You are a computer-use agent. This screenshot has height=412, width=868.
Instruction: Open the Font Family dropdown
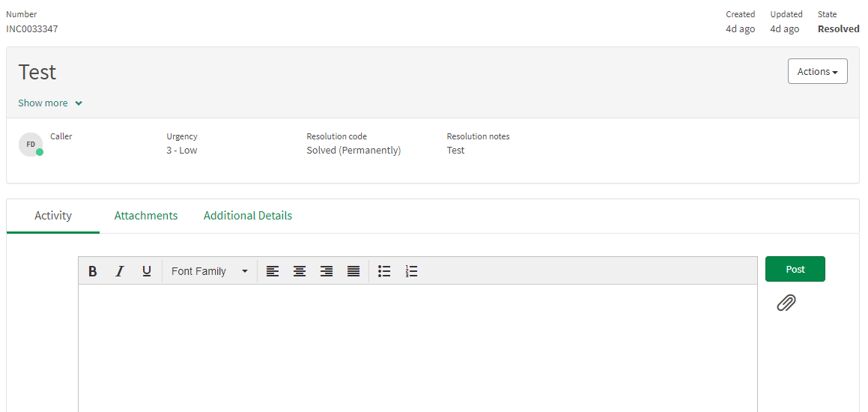click(x=210, y=271)
